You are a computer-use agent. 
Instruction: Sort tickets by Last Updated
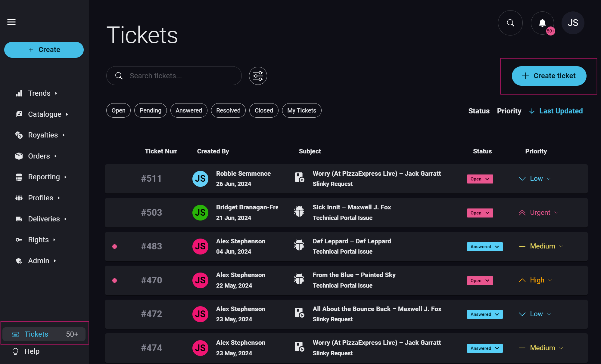(556, 111)
